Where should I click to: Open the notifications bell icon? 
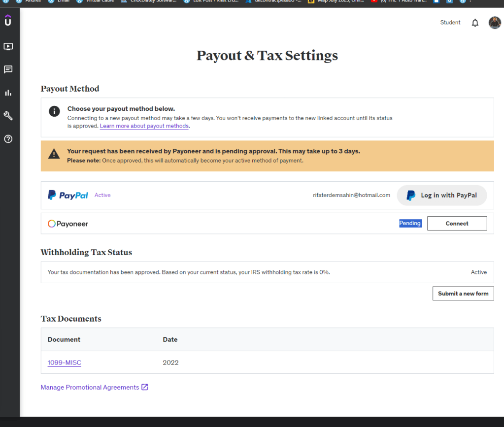475,23
